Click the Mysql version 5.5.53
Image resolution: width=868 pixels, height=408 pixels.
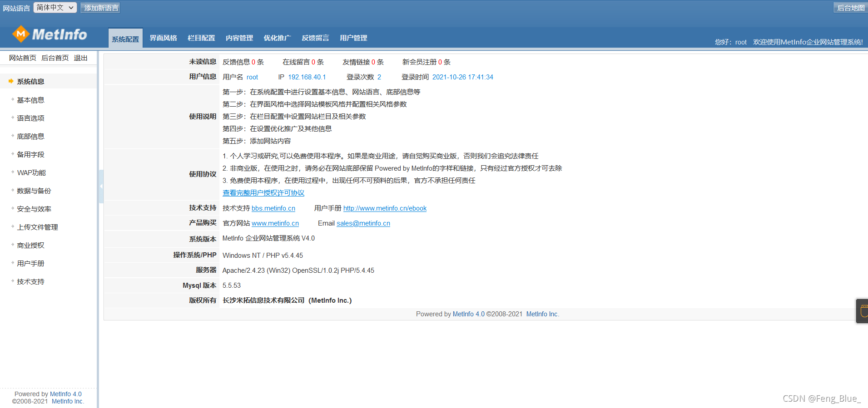pyautogui.click(x=232, y=285)
